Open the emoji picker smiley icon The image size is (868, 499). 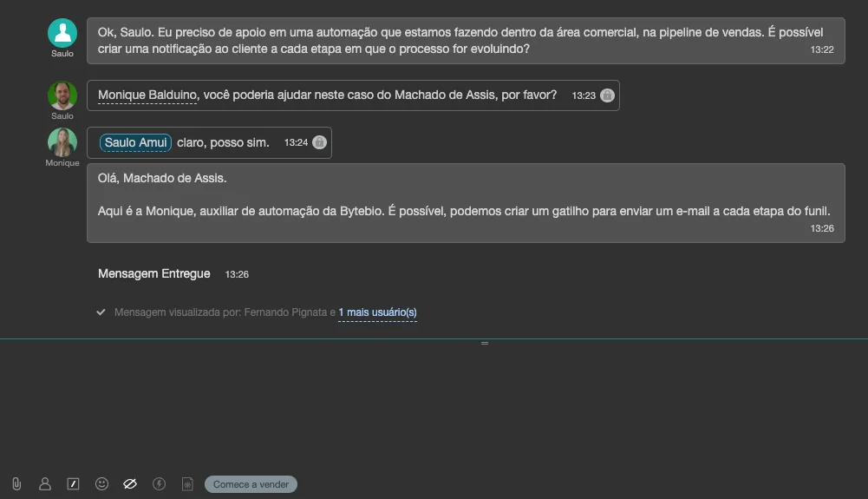(101, 484)
